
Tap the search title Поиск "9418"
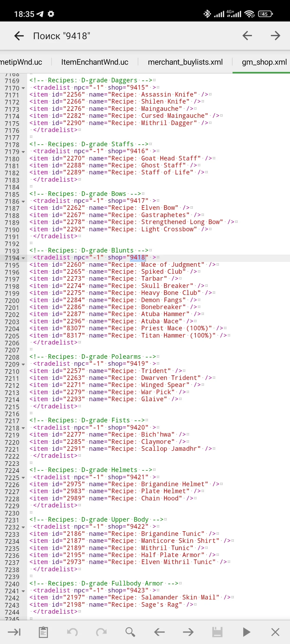61,36
